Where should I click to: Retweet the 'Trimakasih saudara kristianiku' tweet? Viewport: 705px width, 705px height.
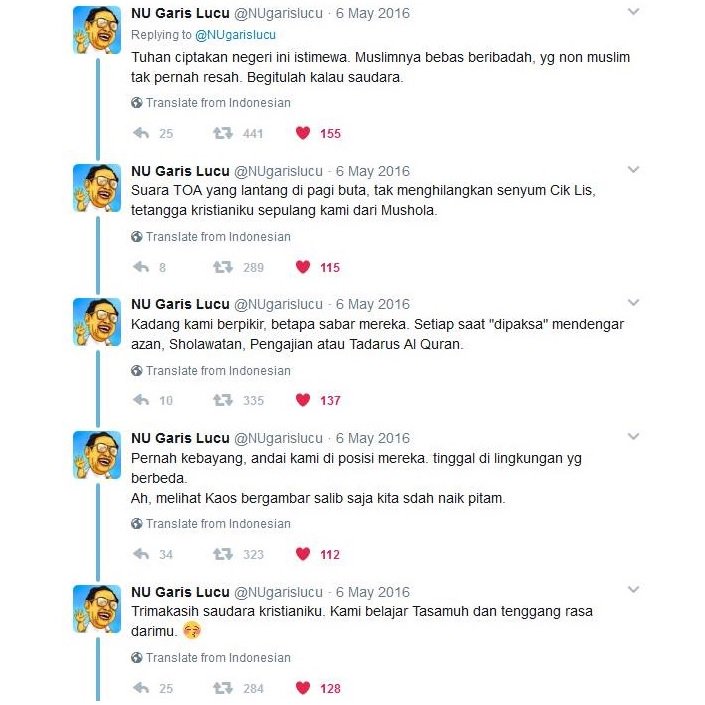coord(223,688)
